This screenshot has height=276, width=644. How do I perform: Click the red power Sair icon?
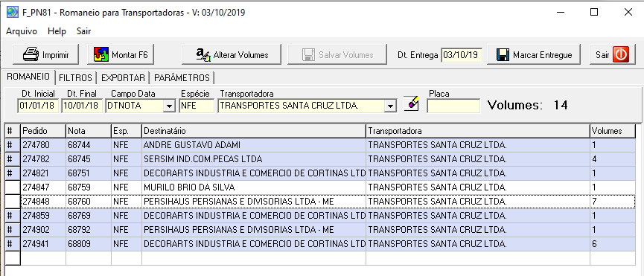[x=621, y=54]
